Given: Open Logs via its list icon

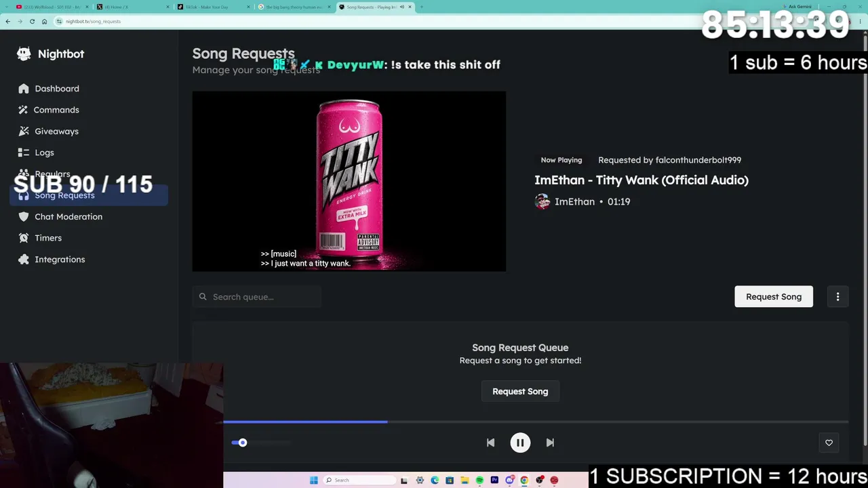Looking at the screenshot, I should tap(24, 152).
